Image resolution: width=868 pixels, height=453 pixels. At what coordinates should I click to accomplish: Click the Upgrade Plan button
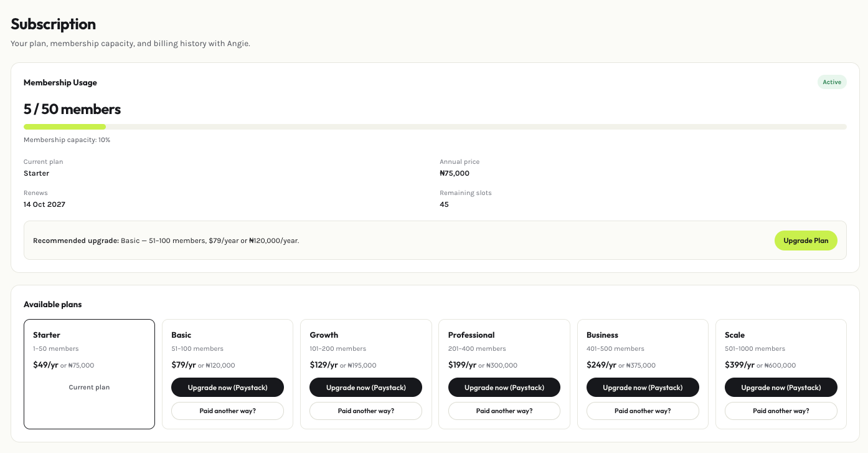click(x=806, y=241)
